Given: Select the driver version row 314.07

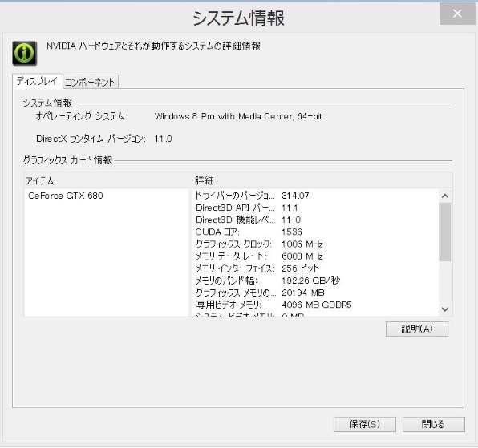Looking at the screenshot, I should pyautogui.click(x=315, y=196).
